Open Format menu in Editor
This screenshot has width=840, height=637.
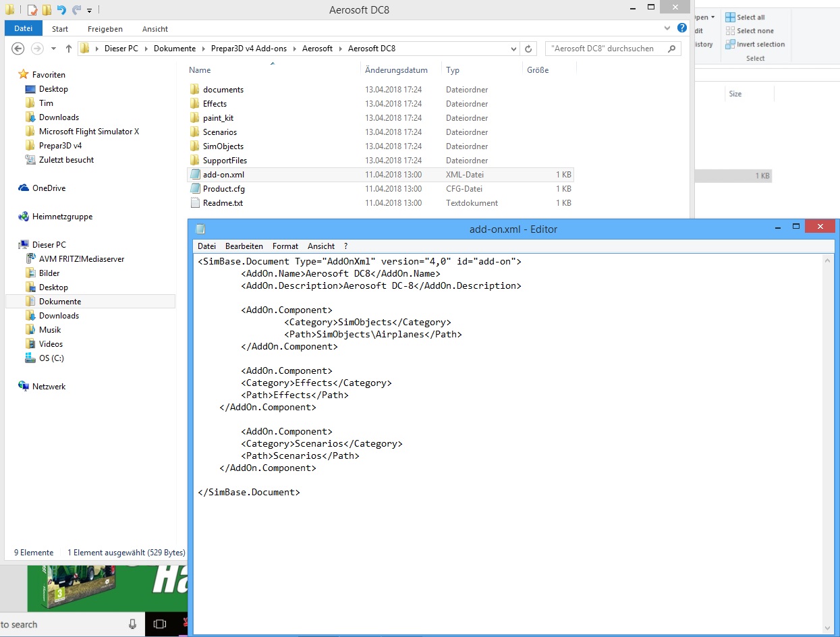click(285, 246)
